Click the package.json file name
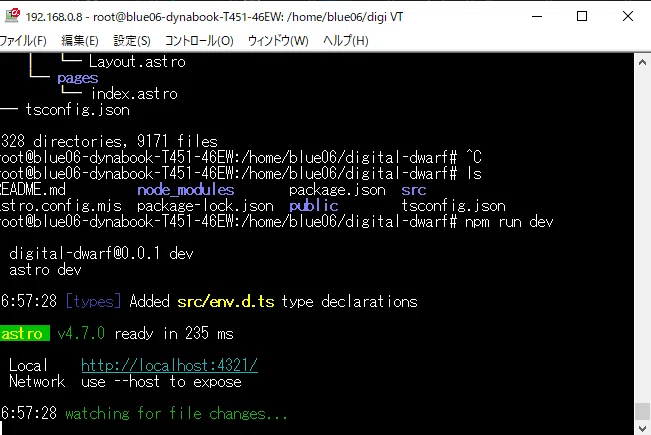Screen dimensions: 651x435 point(337,190)
